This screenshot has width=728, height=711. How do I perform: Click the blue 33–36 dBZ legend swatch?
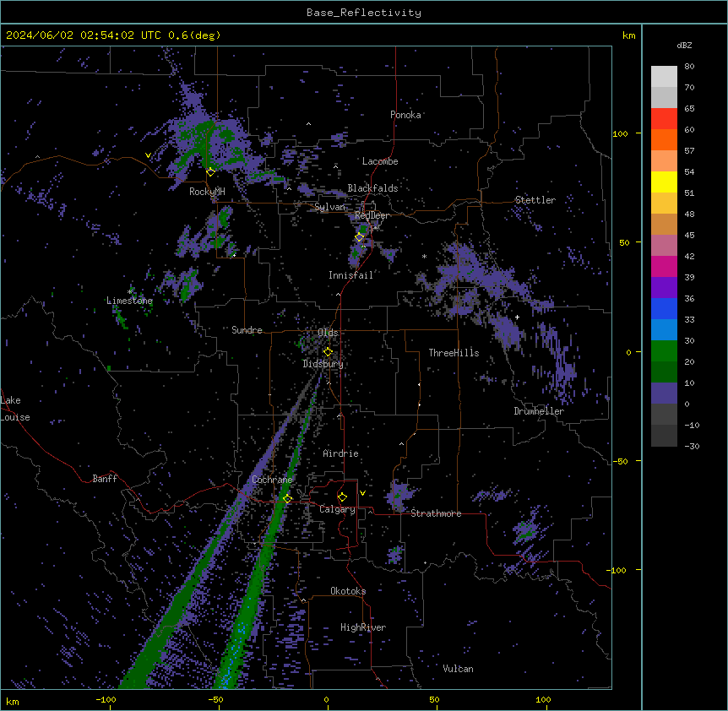[x=664, y=309]
